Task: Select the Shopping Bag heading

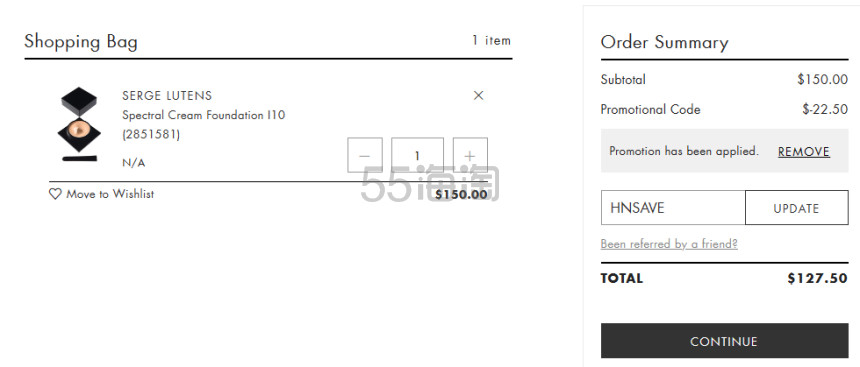Action: [81, 42]
